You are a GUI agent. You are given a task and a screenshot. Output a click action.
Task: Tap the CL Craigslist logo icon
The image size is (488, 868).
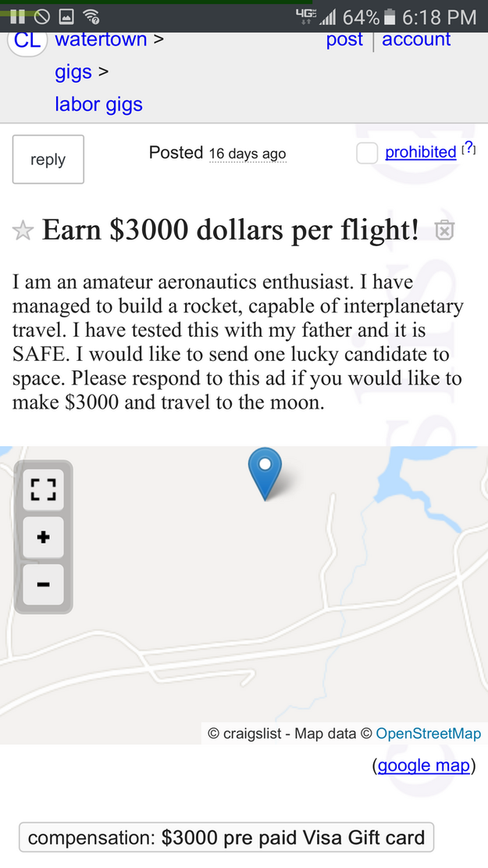point(27,40)
